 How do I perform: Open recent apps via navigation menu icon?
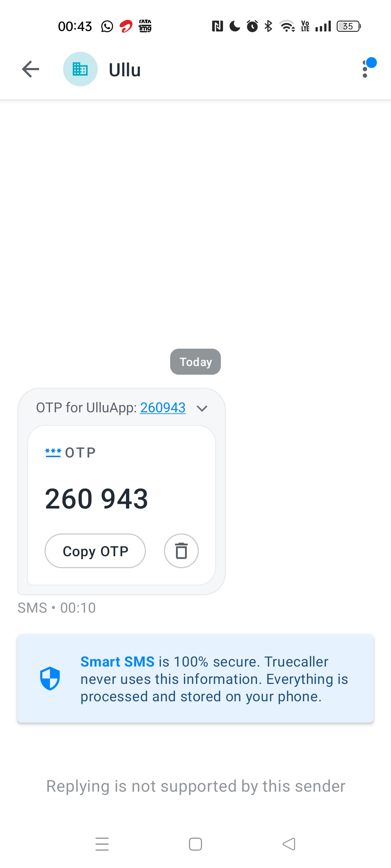click(102, 844)
